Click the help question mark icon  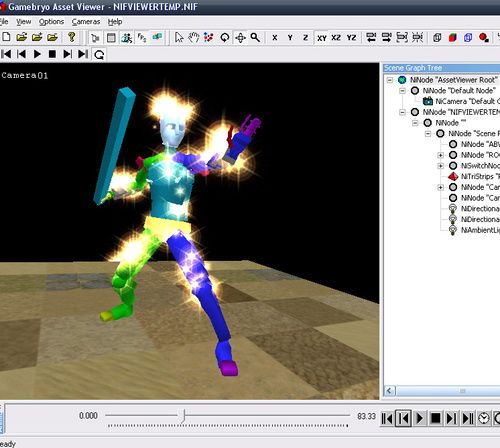[x=71, y=37]
